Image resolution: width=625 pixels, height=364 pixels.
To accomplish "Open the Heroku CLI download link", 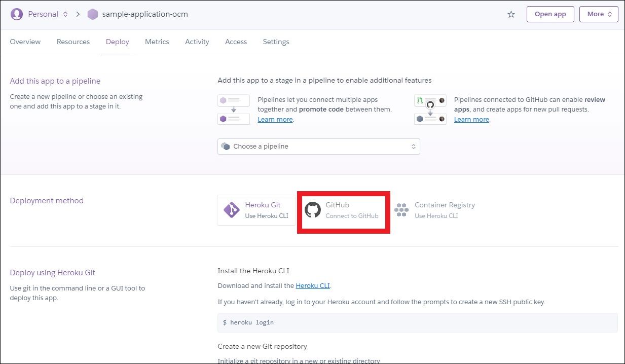I will pos(312,285).
